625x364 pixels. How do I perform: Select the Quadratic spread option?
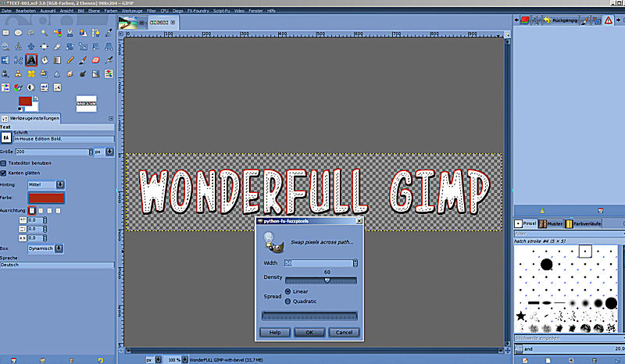(x=287, y=302)
